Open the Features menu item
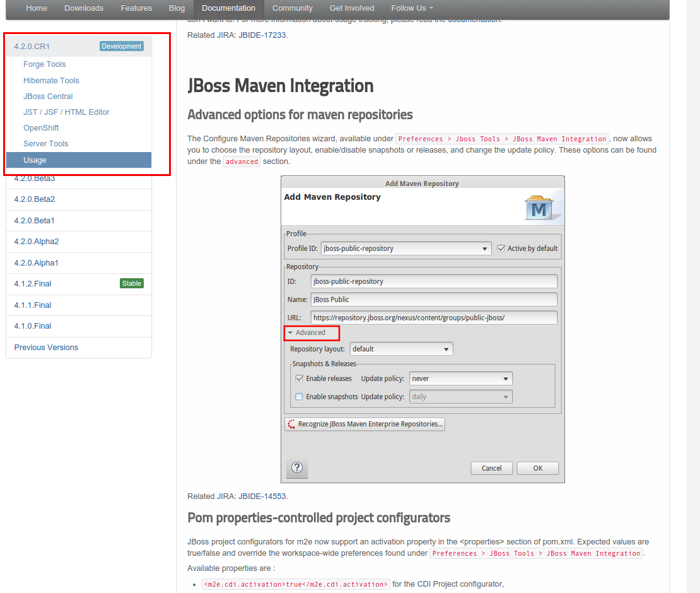Screen dimensions: 700x593 click(136, 8)
